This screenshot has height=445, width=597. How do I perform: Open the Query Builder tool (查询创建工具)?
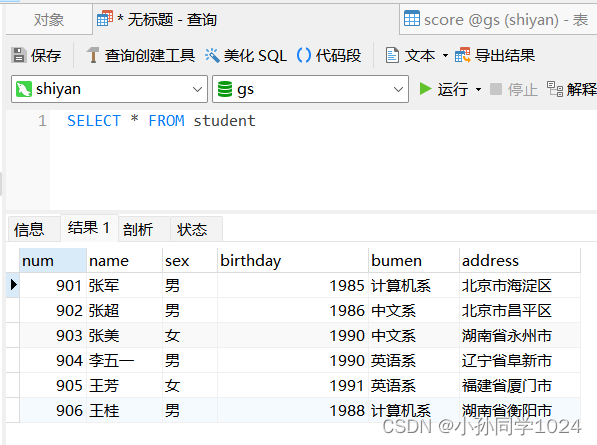coord(140,55)
